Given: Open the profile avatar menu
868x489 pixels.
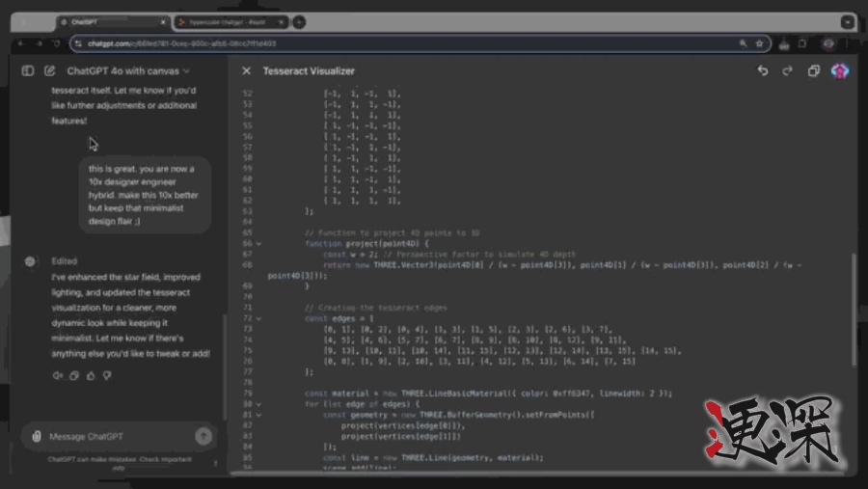Looking at the screenshot, I should 840,70.
